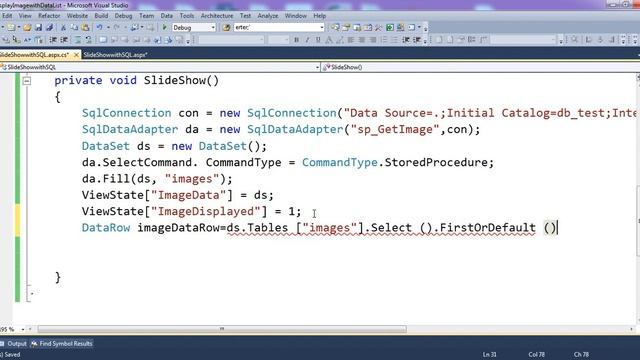
Task: Toggle Italic formatting icon
Action: click(307, 40)
